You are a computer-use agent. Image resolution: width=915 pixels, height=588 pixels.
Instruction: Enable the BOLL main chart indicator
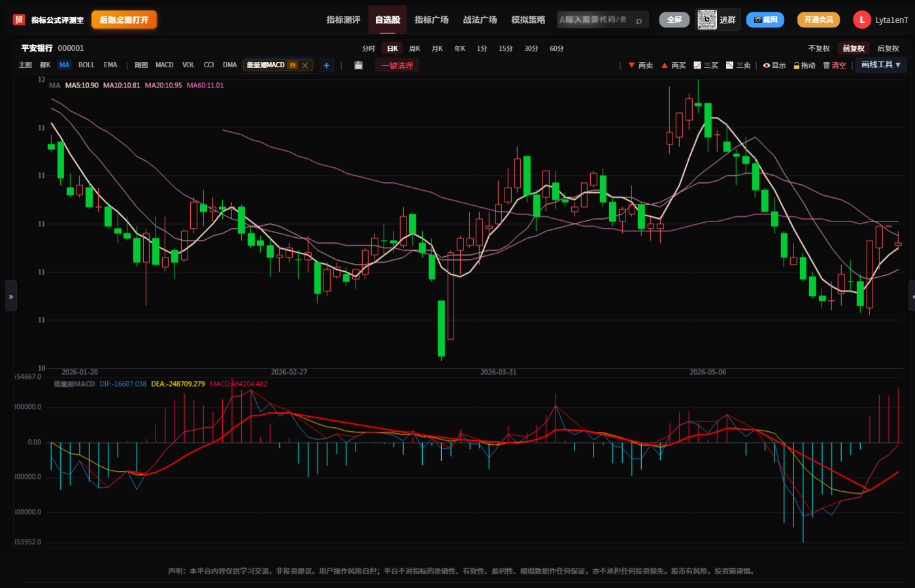[x=86, y=65]
